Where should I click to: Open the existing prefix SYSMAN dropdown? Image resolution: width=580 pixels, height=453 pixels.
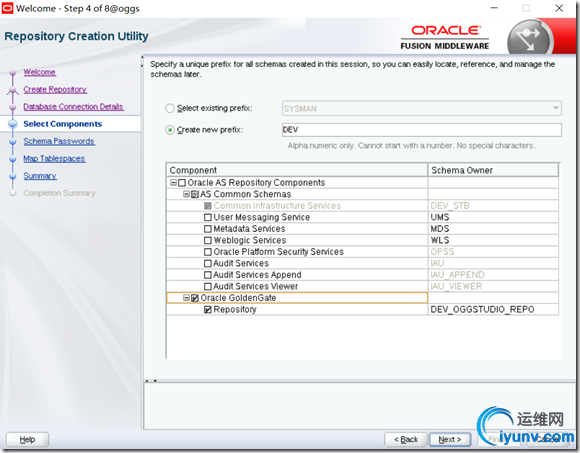tap(421, 108)
